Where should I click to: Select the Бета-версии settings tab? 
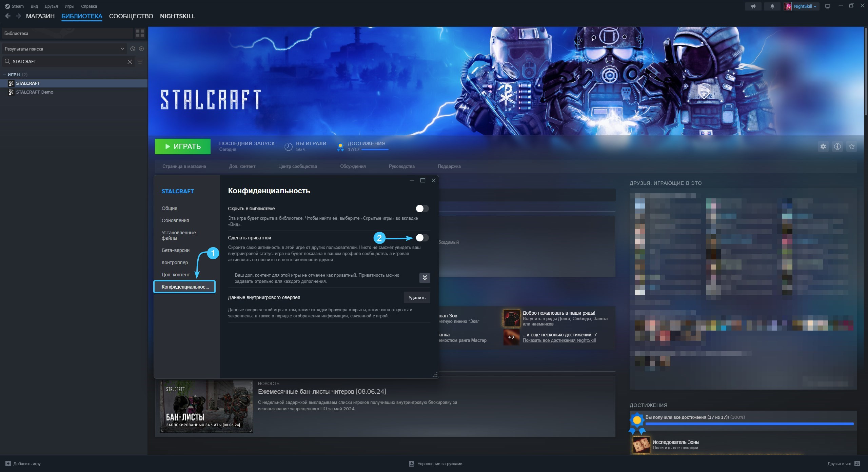point(175,251)
